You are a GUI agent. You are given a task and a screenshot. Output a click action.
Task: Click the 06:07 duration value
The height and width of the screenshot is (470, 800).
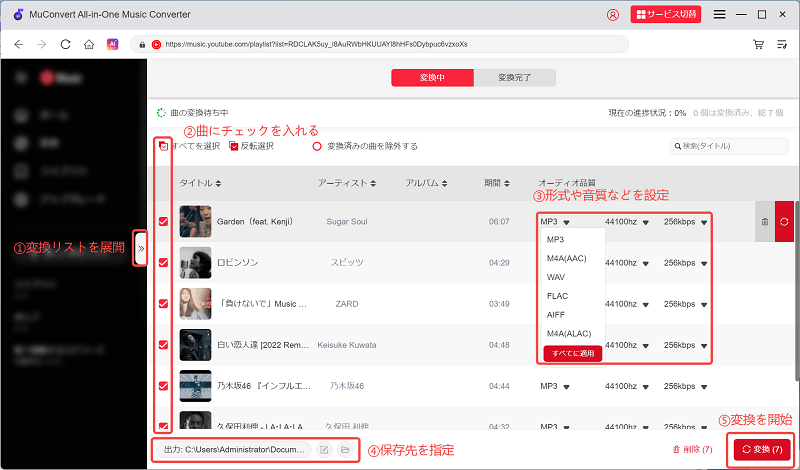pos(499,222)
